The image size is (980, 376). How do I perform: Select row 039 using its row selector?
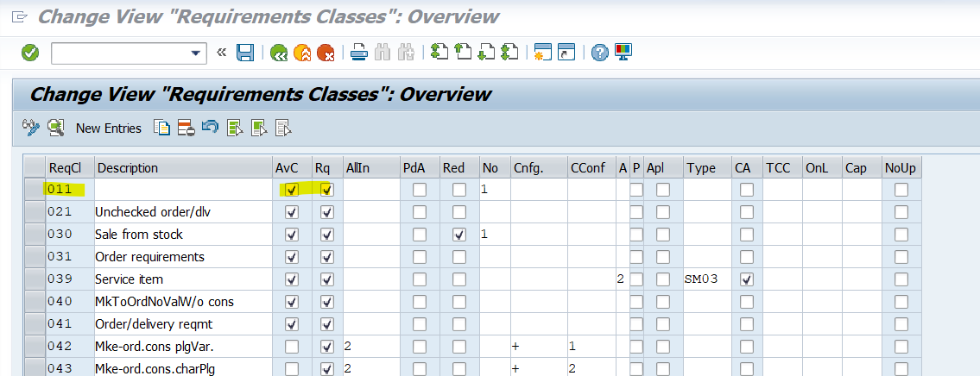(x=35, y=279)
